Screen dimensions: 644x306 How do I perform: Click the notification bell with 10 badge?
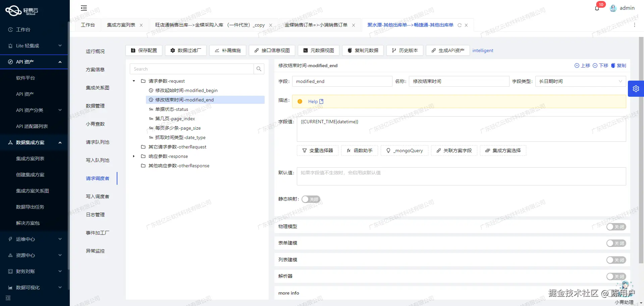tap(597, 8)
